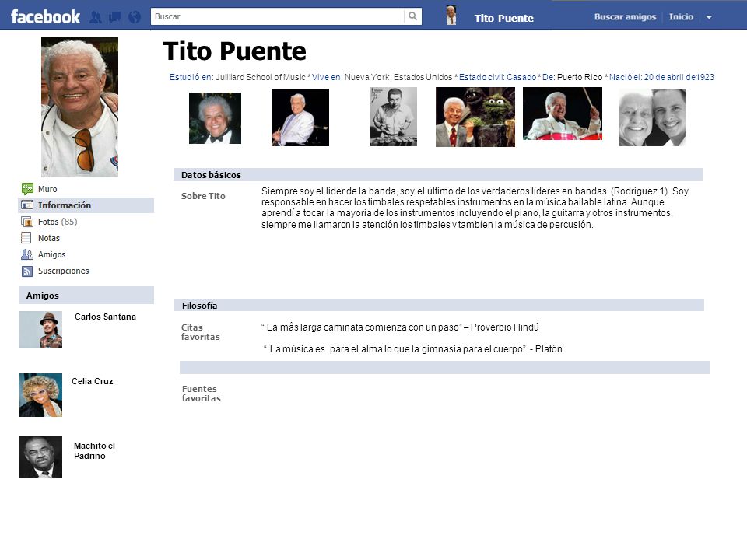Click the Datos básicos header
This screenshot has width=747, height=560.
438,175
